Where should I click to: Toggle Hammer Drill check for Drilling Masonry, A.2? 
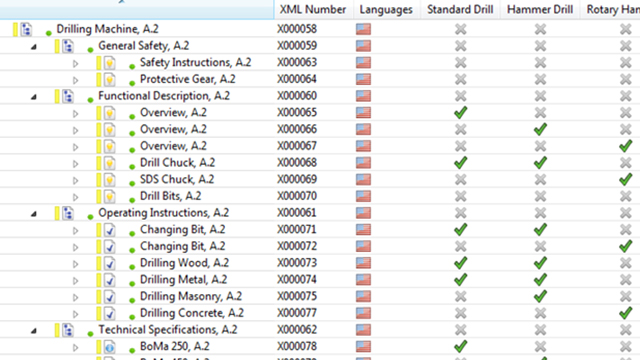(x=540, y=296)
